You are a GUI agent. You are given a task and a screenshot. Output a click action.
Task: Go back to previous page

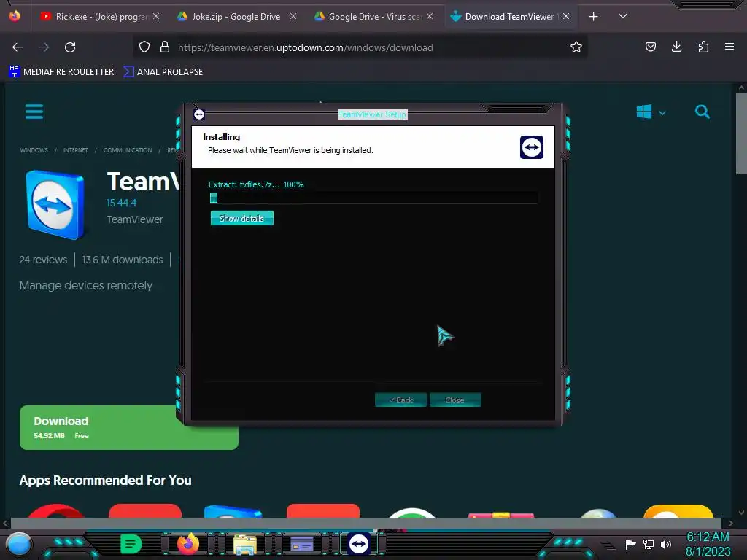18,47
